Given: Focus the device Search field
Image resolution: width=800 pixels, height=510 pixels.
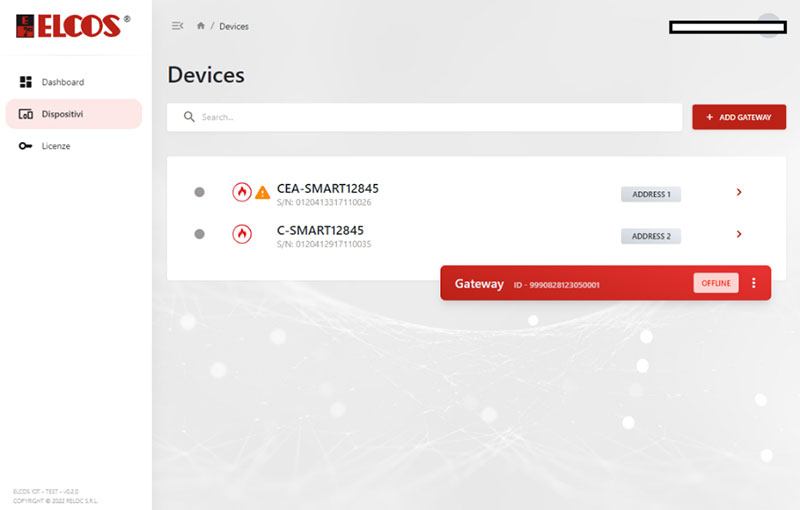Looking at the screenshot, I should point(430,117).
